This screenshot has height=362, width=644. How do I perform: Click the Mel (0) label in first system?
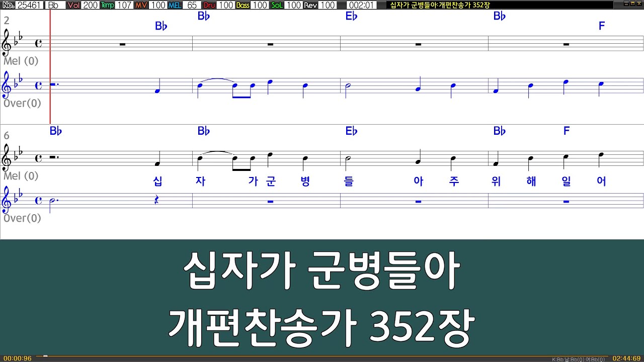pos(21,61)
